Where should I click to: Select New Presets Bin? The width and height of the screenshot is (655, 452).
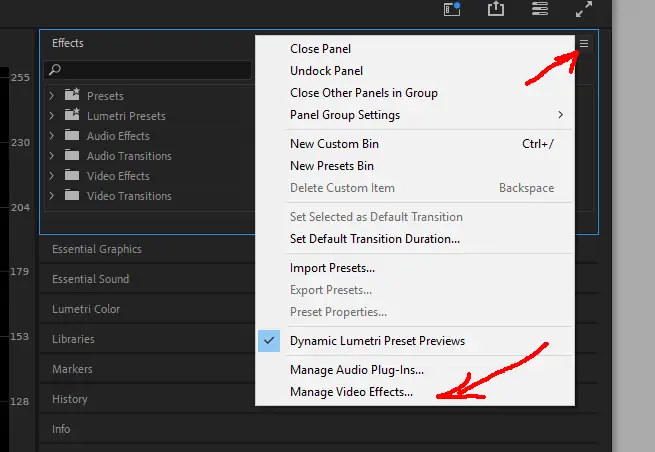tap(415, 166)
